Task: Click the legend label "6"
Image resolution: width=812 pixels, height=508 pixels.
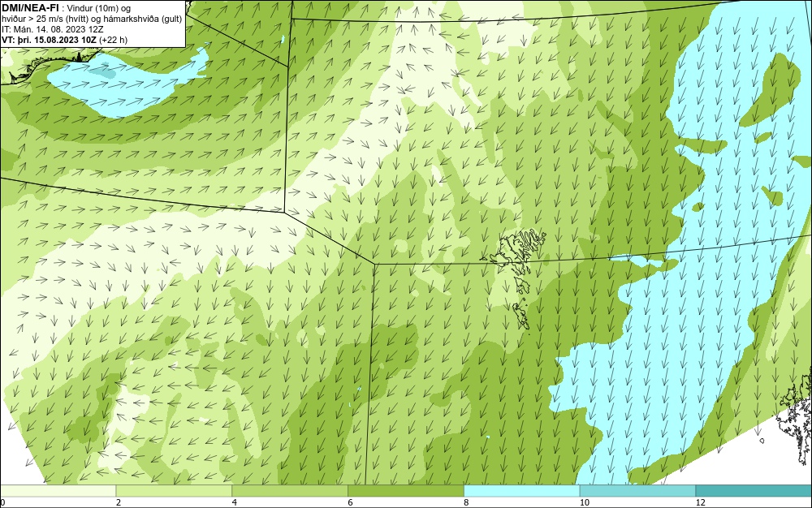Action: 351,502
